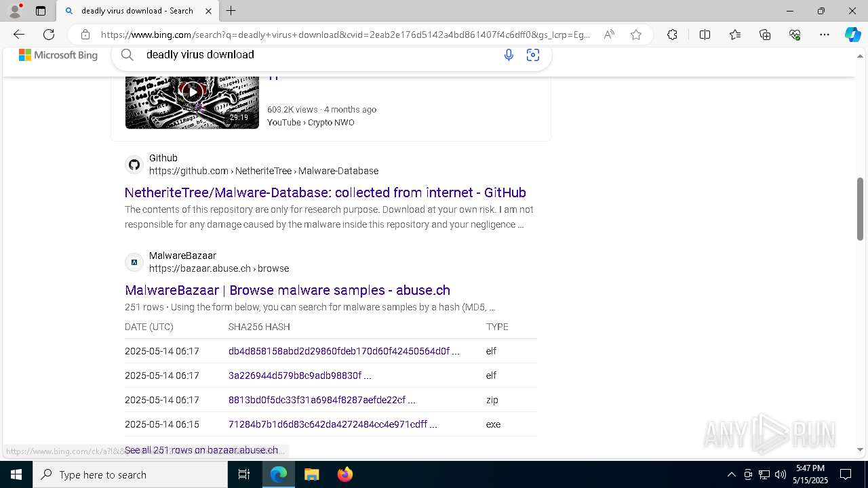Click the MalwareBazaar favicon beside result
Screen dimensions: 868x488
point(134,262)
